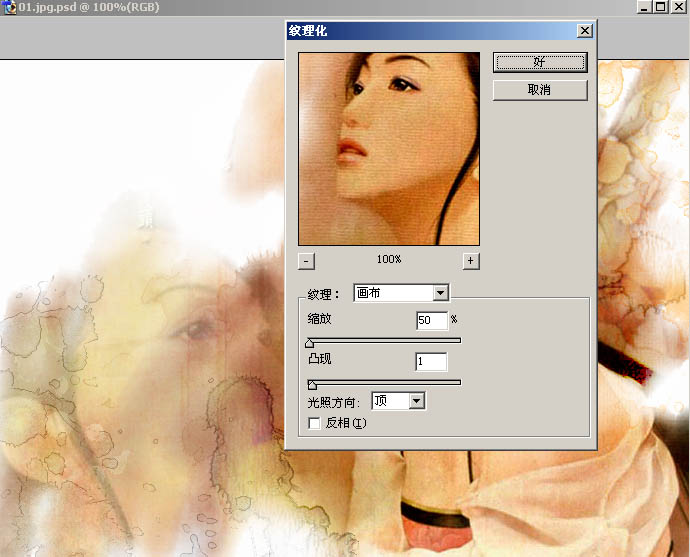Click the 好 (OK) button
The width and height of the screenshot is (690, 557).
coord(540,62)
